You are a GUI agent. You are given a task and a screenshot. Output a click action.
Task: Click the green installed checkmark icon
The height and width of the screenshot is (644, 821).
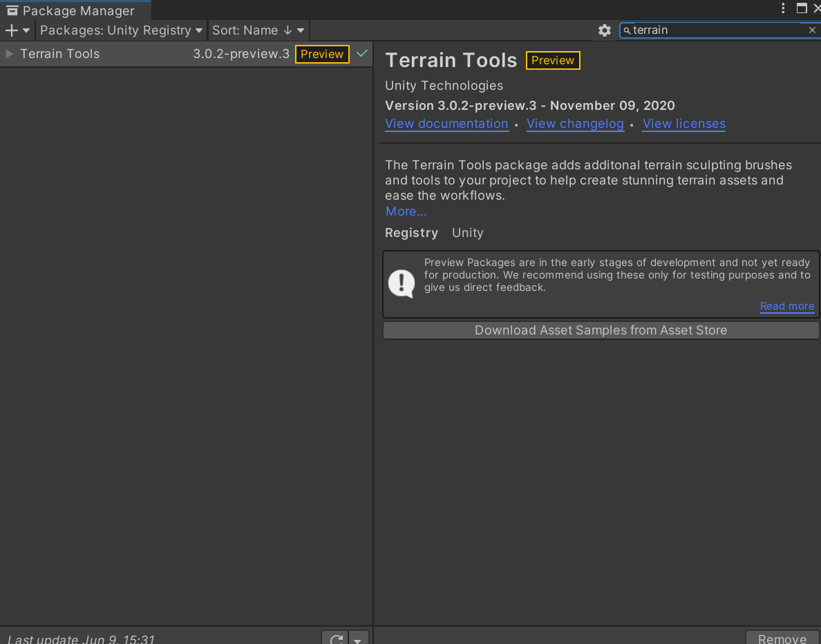(362, 53)
